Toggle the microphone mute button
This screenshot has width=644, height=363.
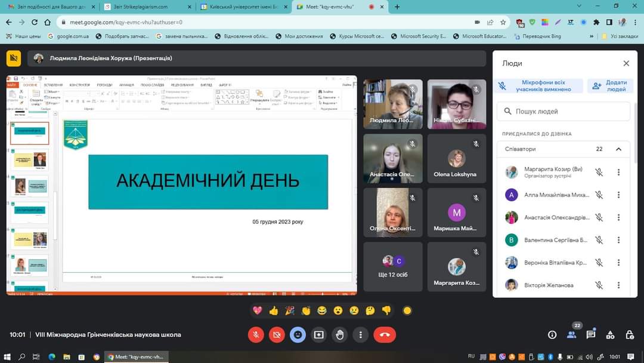[256, 335]
